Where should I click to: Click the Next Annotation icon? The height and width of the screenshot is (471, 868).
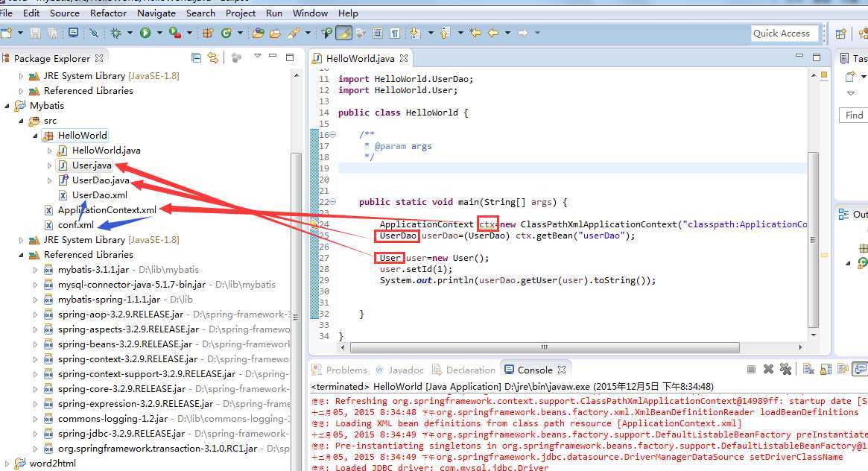tap(414, 34)
